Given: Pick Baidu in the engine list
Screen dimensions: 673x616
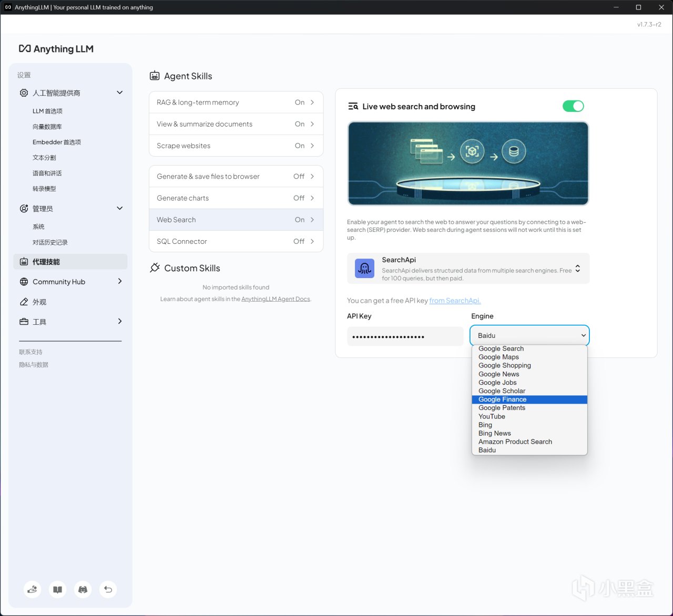Looking at the screenshot, I should pyautogui.click(x=529, y=450).
